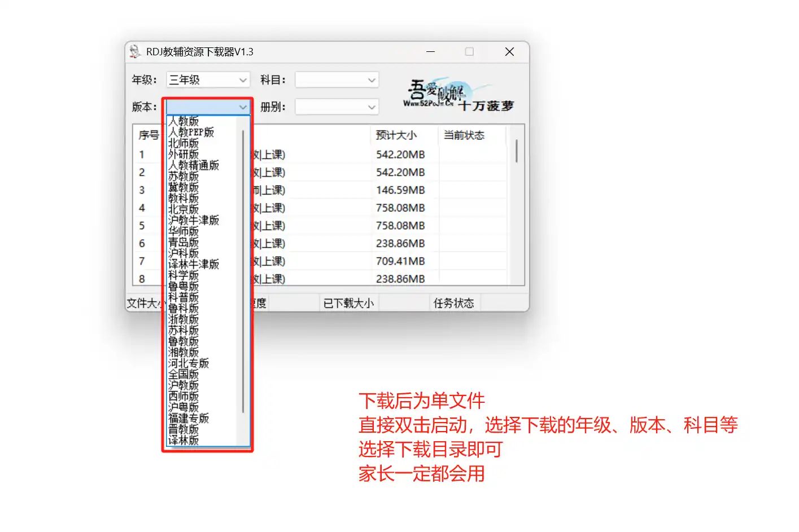Click the resource table's vertical scrollbar
Screen dimensions: 799x532
pos(517,151)
